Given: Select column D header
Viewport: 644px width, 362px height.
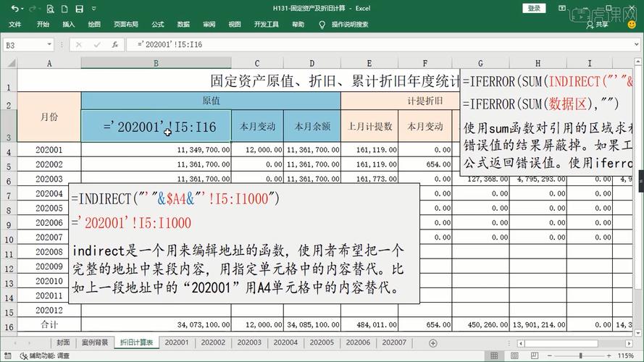Looking at the screenshot, I should point(312,63).
